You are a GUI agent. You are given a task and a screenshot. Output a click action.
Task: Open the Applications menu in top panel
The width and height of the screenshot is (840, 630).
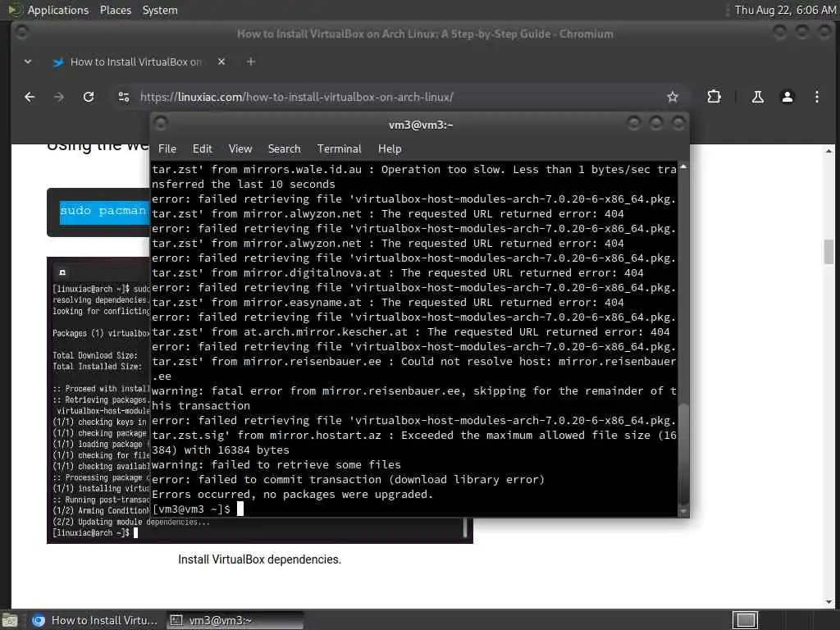pos(58,10)
